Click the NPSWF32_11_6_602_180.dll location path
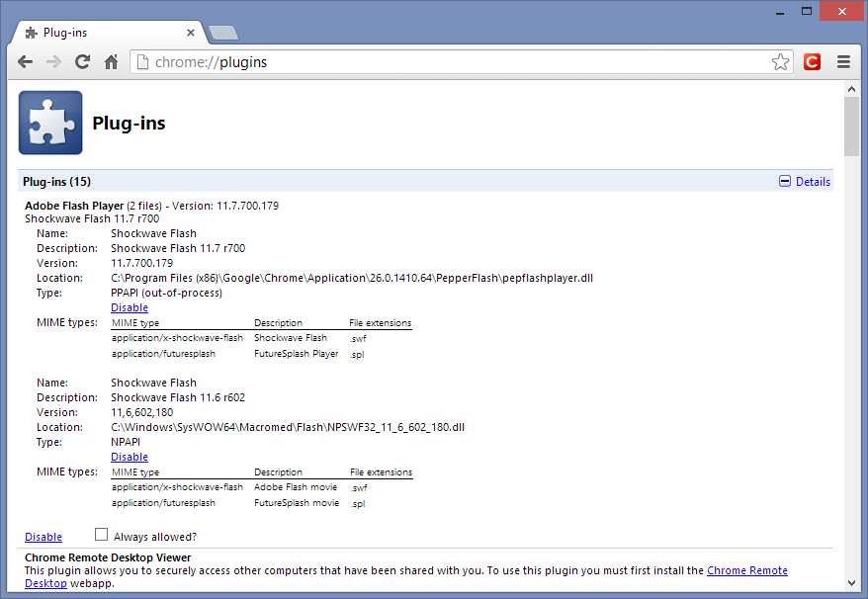The height and width of the screenshot is (599, 868). tap(288, 427)
